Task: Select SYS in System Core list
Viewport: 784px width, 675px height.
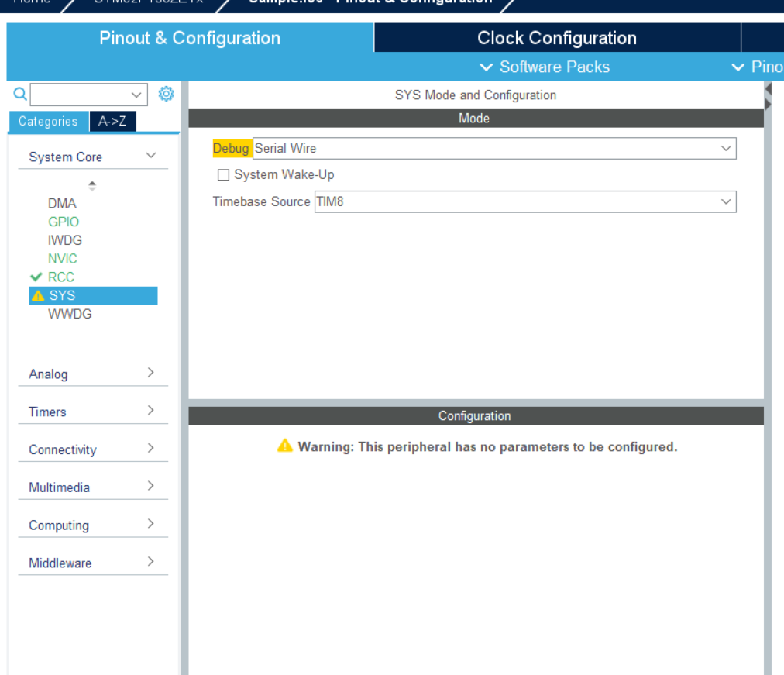Action: (93, 295)
